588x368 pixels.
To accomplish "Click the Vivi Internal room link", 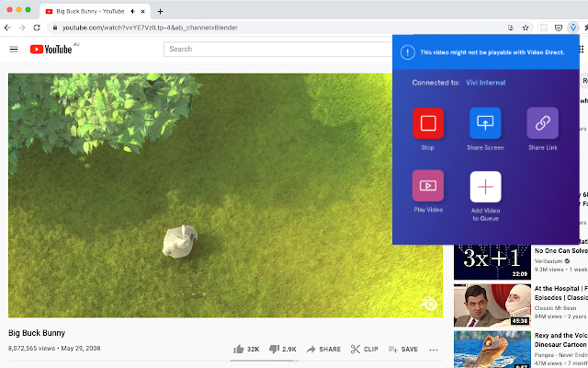I will tap(486, 83).
